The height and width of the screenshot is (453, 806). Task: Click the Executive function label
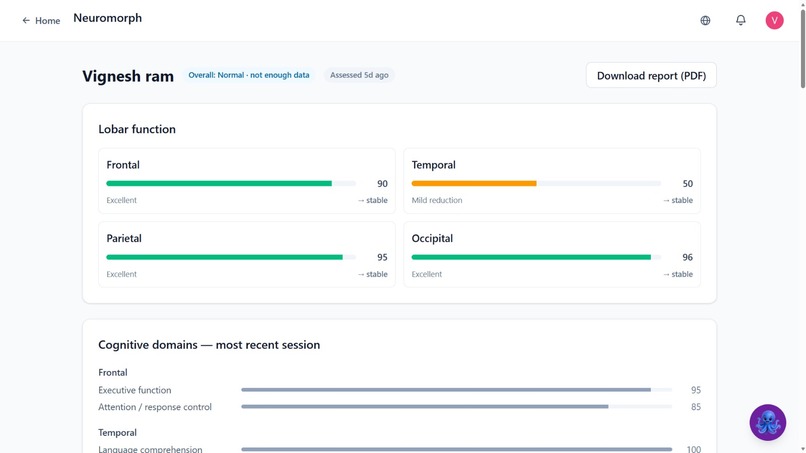[x=135, y=390]
